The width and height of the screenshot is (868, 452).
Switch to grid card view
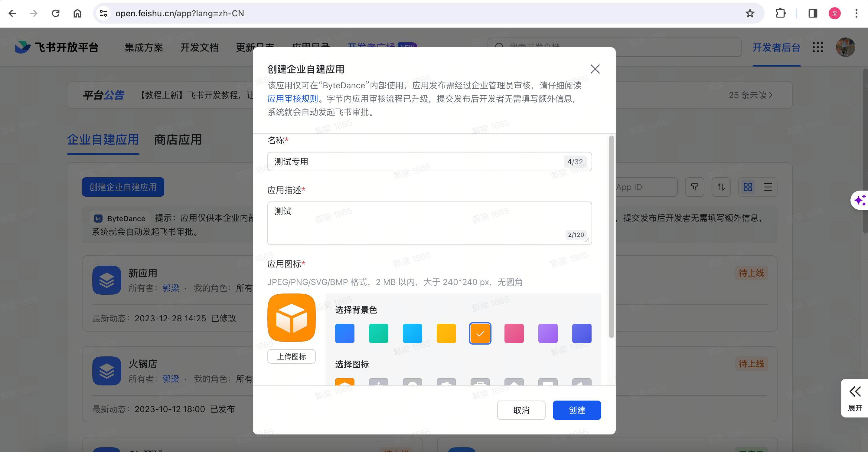coord(748,187)
